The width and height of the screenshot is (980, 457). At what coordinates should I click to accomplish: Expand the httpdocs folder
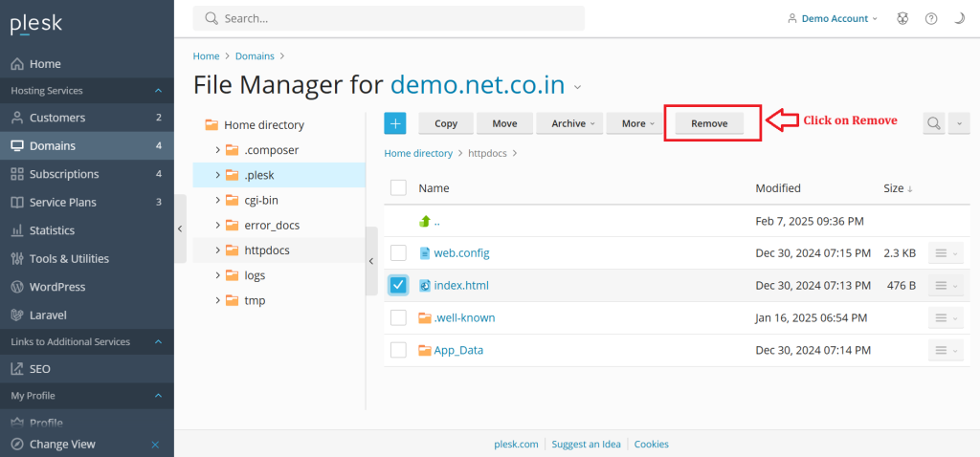click(x=217, y=250)
